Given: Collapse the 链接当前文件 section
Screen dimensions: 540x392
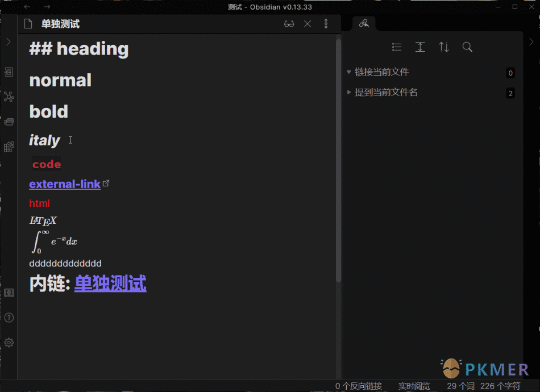Looking at the screenshot, I should click(x=348, y=72).
